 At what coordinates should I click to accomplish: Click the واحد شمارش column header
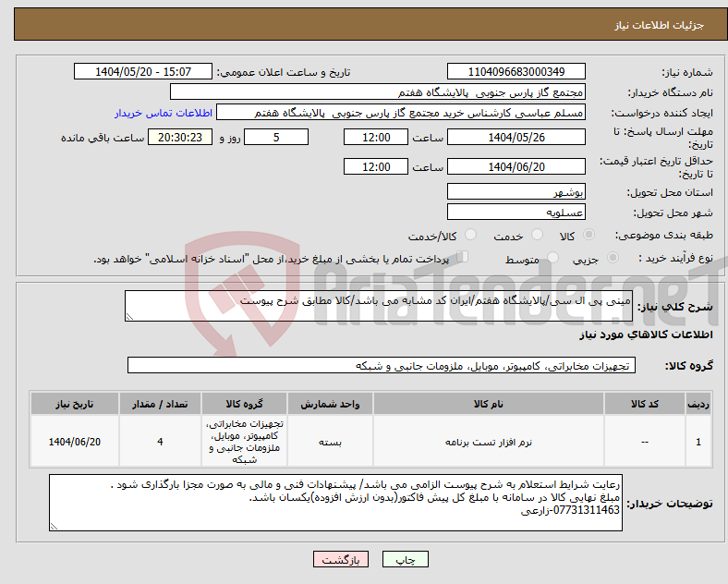point(330,404)
